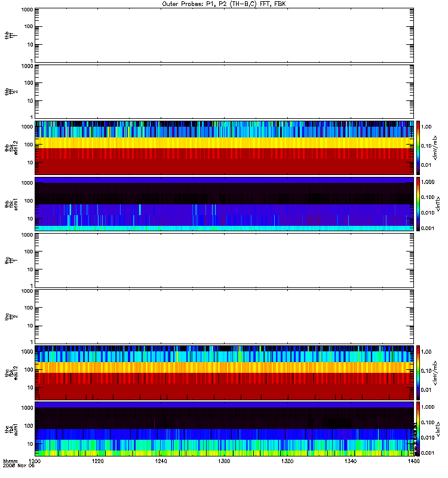Click the thc fbk edc12 spectrogram panel

224,373
